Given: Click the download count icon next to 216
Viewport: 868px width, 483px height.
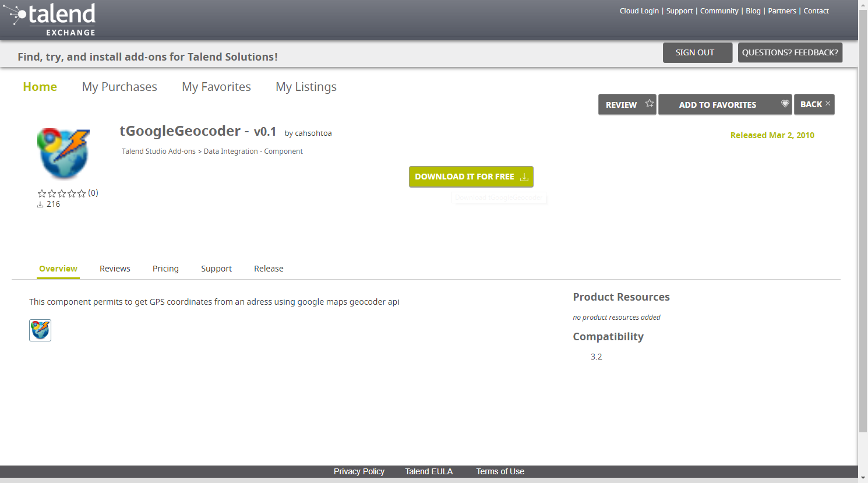Looking at the screenshot, I should [40, 203].
